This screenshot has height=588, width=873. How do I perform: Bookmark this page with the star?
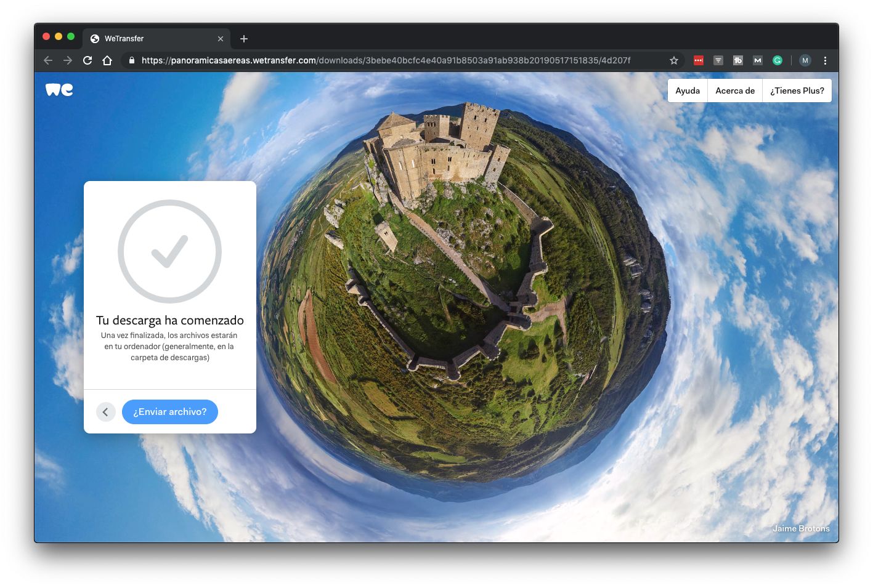674,60
